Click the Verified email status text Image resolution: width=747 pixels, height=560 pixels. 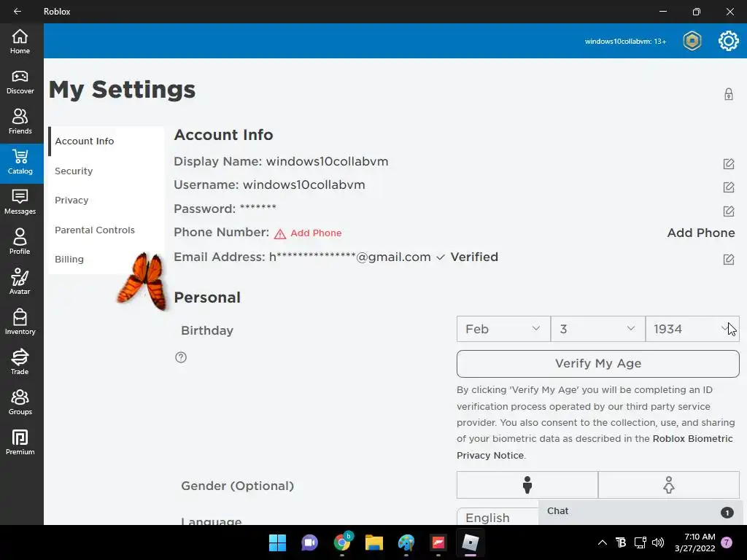click(x=474, y=257)
